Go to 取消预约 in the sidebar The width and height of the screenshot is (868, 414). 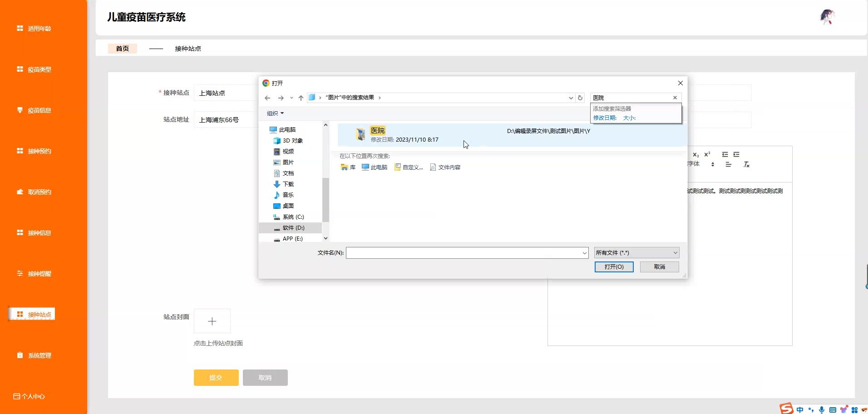34,192
